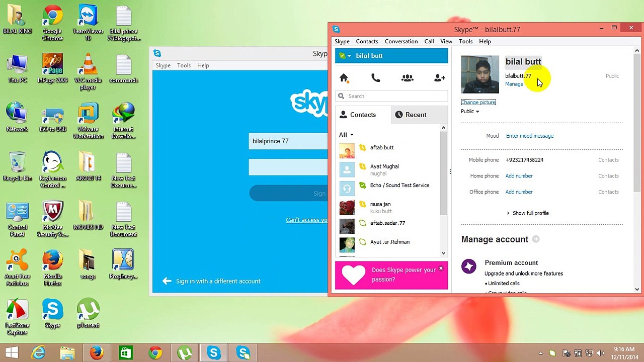The width and height of the screenshot is (644, 362).
Task: Click the contact list scroll down arrow
Action: coord(444,253)
